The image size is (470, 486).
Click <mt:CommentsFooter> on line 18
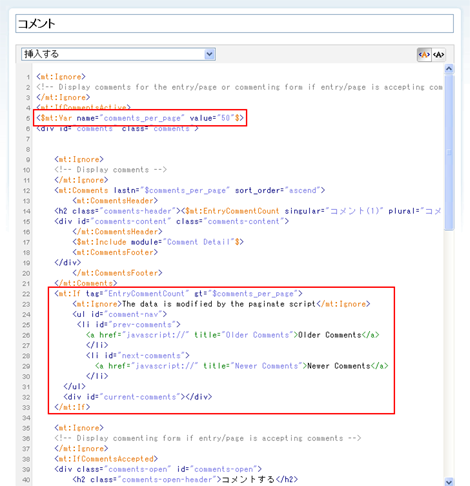pyautogui.click(x=115, y=252)
